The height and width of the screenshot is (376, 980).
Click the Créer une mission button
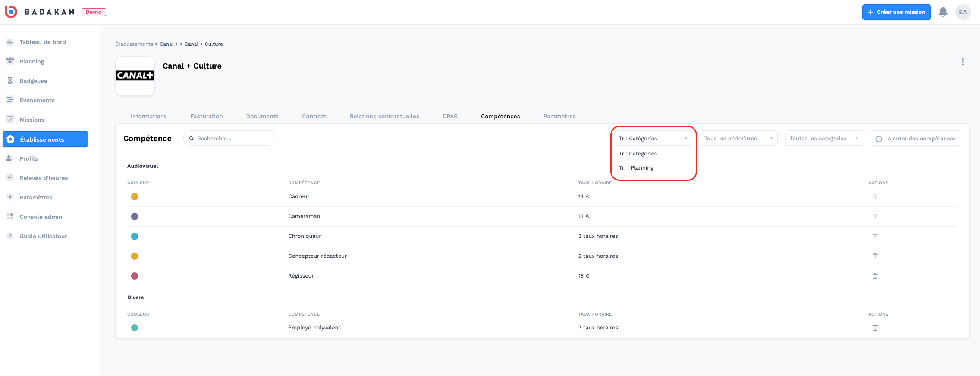click(896, 12)
